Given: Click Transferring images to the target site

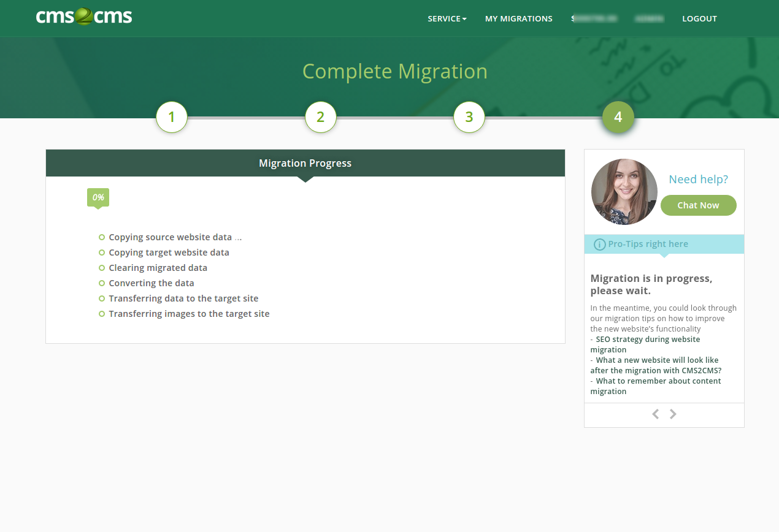Looking at the screenshot, I should click(190, 314).
